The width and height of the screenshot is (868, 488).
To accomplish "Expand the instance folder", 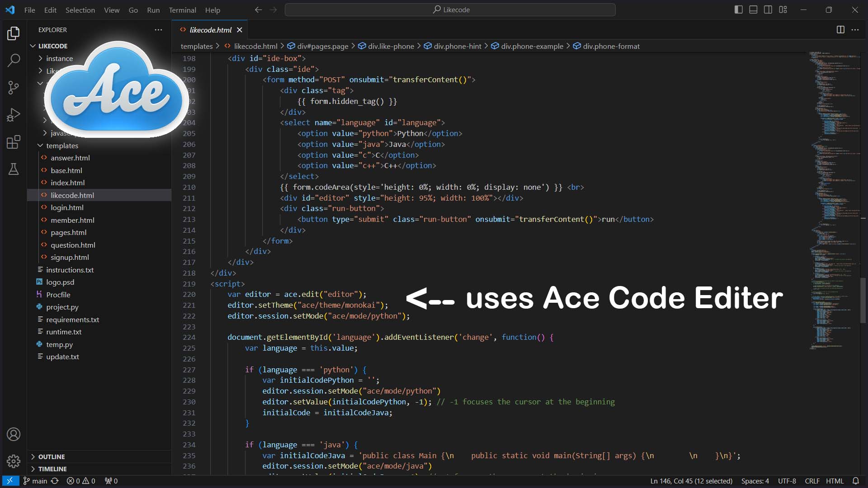I will pos(59,58).
